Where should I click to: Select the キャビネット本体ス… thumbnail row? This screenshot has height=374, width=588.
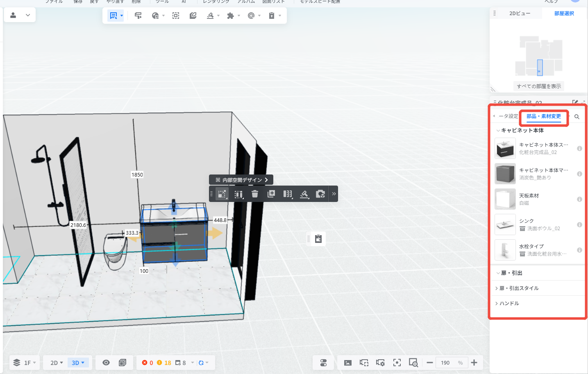(x=538, y=148)
